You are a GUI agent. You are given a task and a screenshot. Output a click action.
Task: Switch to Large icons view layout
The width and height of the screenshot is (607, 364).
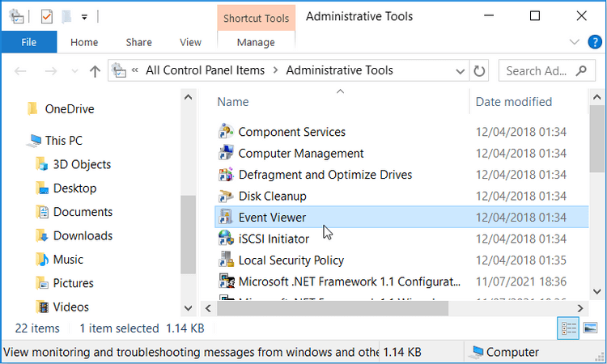tap(591, 328)
